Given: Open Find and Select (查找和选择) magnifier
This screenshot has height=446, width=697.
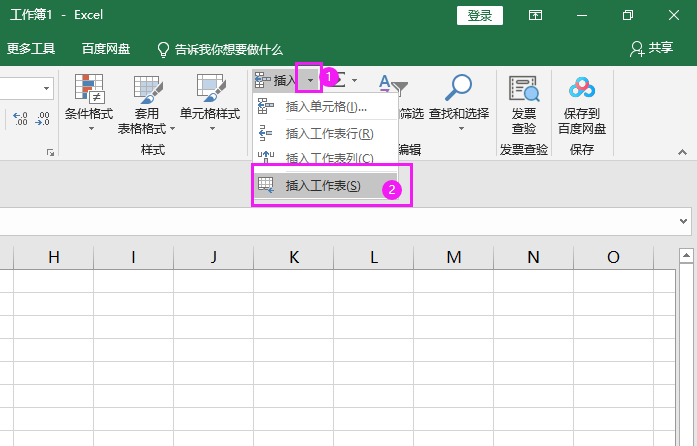Looking at the screenshot, I should pos(459,87).
